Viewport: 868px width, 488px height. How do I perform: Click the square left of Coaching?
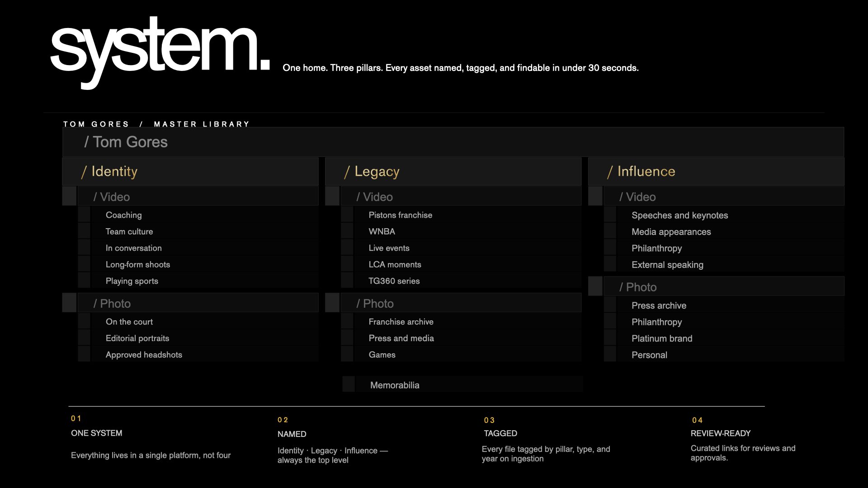[84, 215]
